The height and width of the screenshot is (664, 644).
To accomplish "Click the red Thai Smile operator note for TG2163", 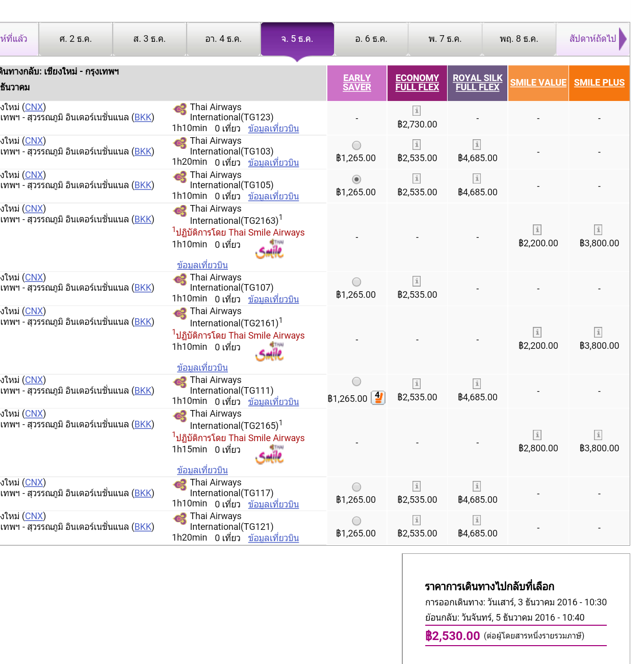I will point(239,233).
